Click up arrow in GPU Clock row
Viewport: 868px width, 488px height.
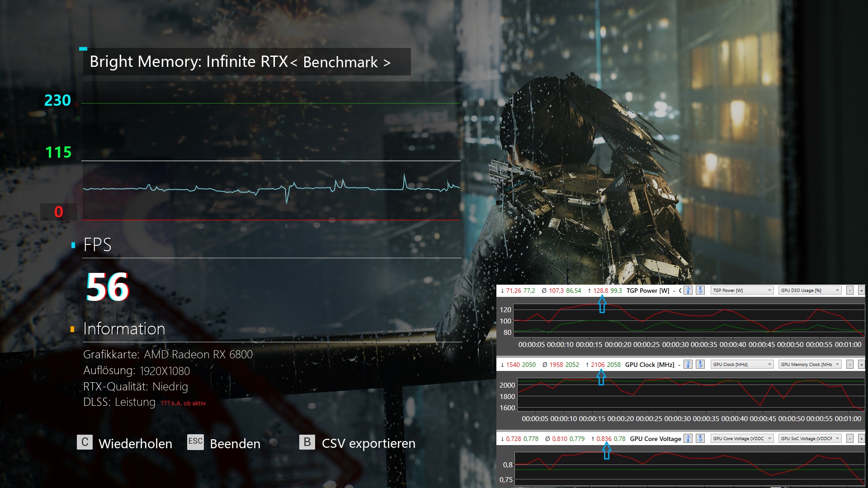click(x=688, y=365)
